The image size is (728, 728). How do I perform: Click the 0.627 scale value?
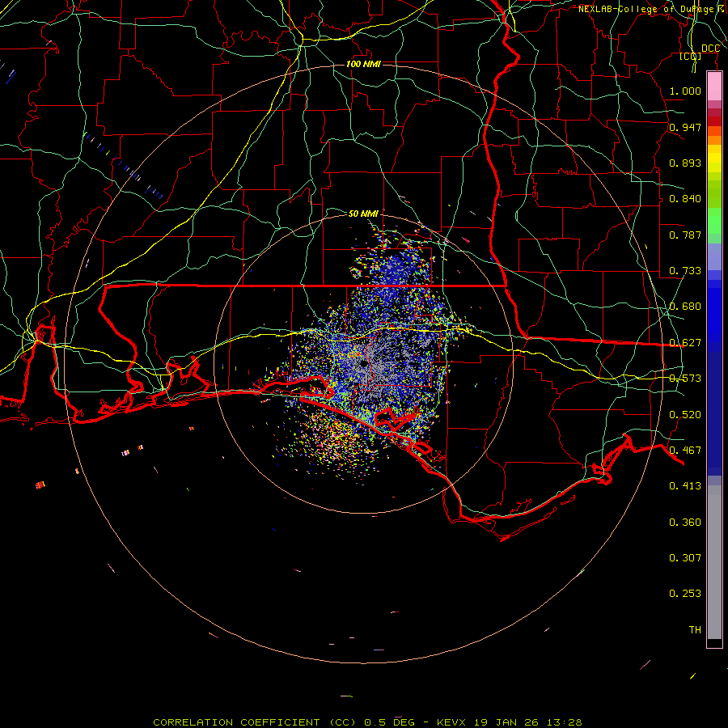pyautogui.click(x=685, y=342)
